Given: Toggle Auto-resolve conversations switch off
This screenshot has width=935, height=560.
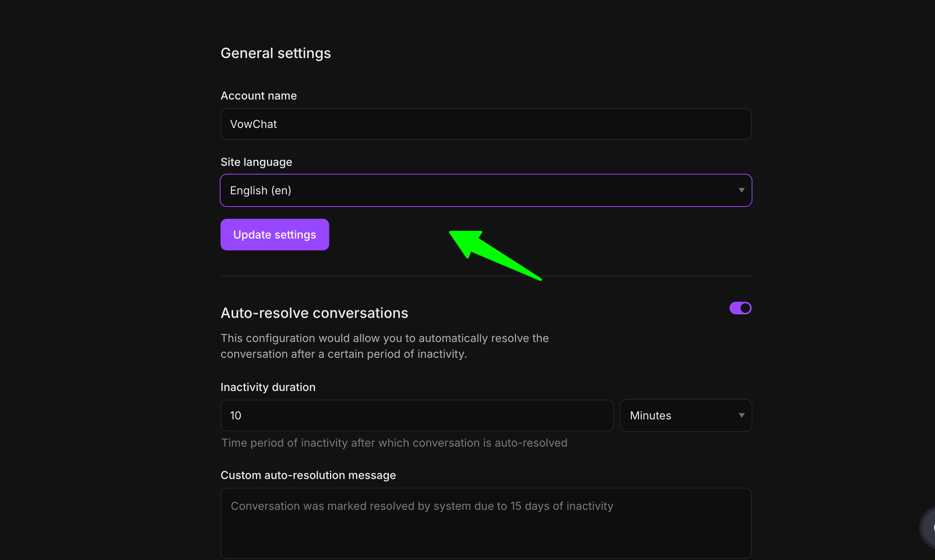Looking at the screenshot, I should [740, 308].
